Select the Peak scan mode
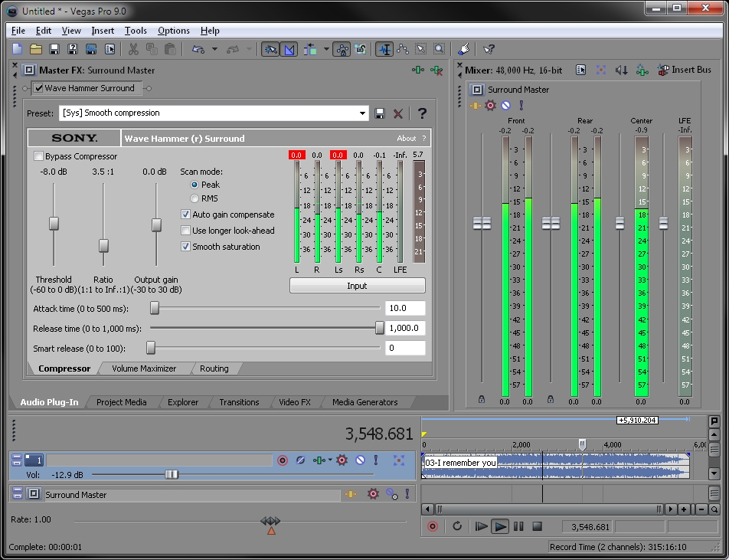The image size is (729, 560). point(195,185)
